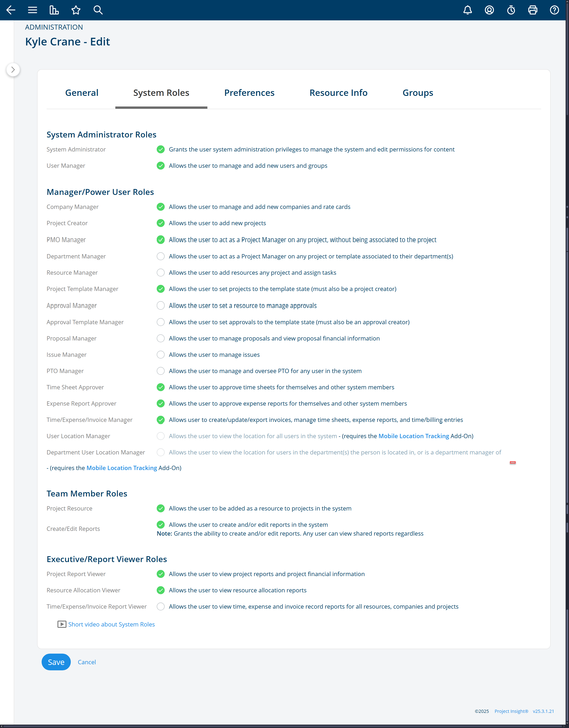The height and width of the screenshot is (728, 569).
Task: Cancel editing Kyle Crane
Action: click(87, 662)
